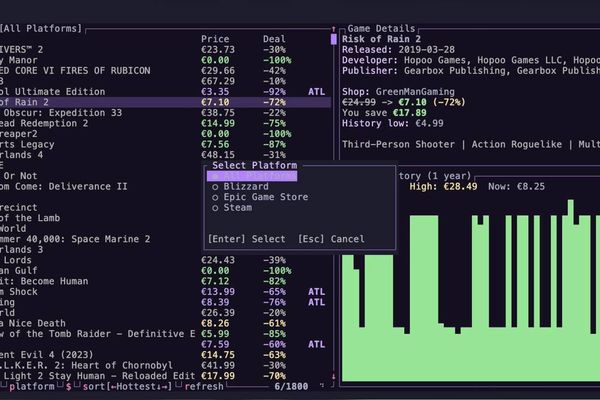The image size is (600, 400).
Task: Click the Game Details panel title
Action: coord(381,29)
